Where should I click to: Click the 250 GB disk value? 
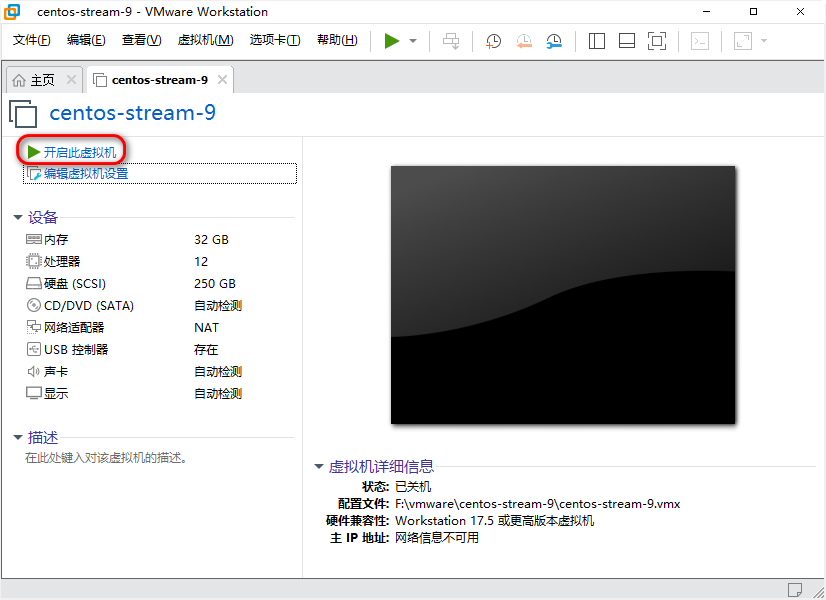tap(214, 283)
